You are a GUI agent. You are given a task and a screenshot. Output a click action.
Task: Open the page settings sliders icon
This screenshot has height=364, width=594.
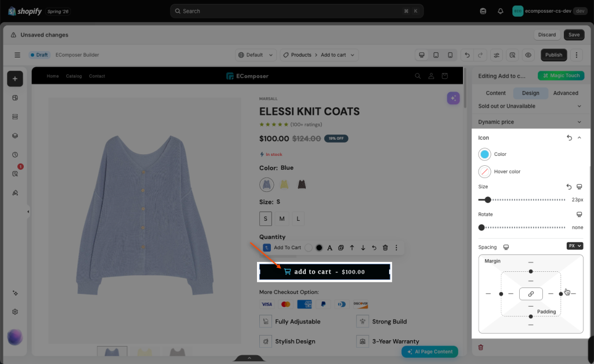pos(497,55)
